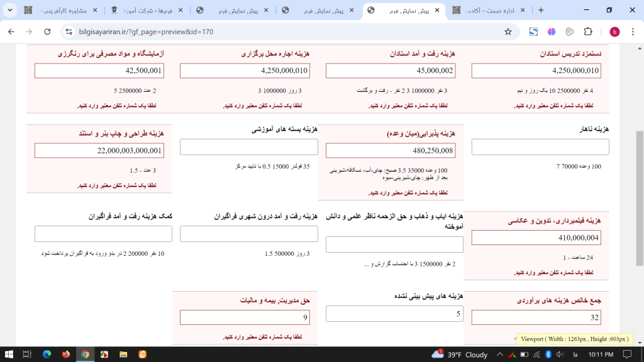Open the Chrome three-dot menu
Image resolution: width=644 pixels, height=362 pixels.
pos(633,31)
